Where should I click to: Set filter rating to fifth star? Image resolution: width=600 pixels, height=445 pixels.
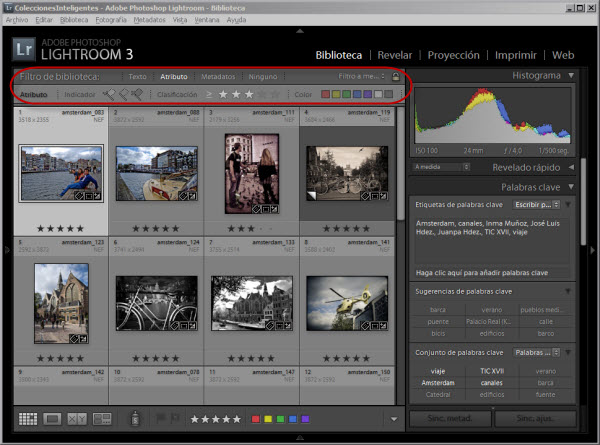coord(275,94)
